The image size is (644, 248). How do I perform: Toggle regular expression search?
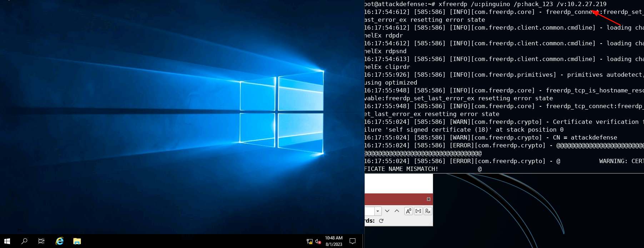pos(428,211)
